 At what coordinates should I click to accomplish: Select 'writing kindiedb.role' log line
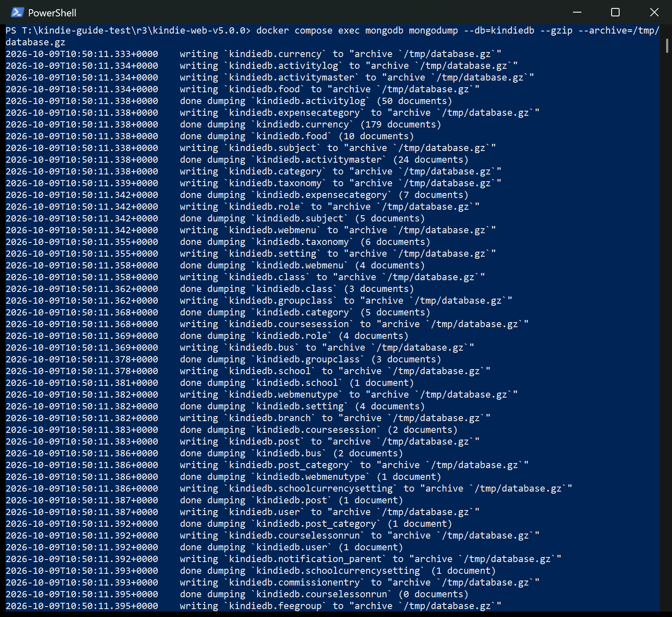pos(242,207)
